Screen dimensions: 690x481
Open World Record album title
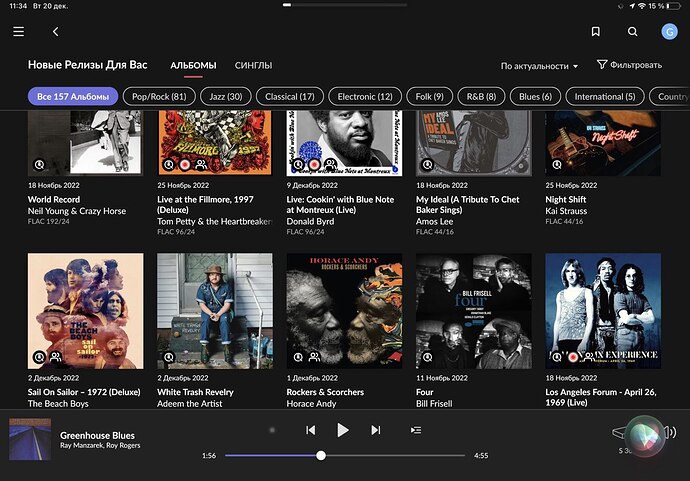54,199
